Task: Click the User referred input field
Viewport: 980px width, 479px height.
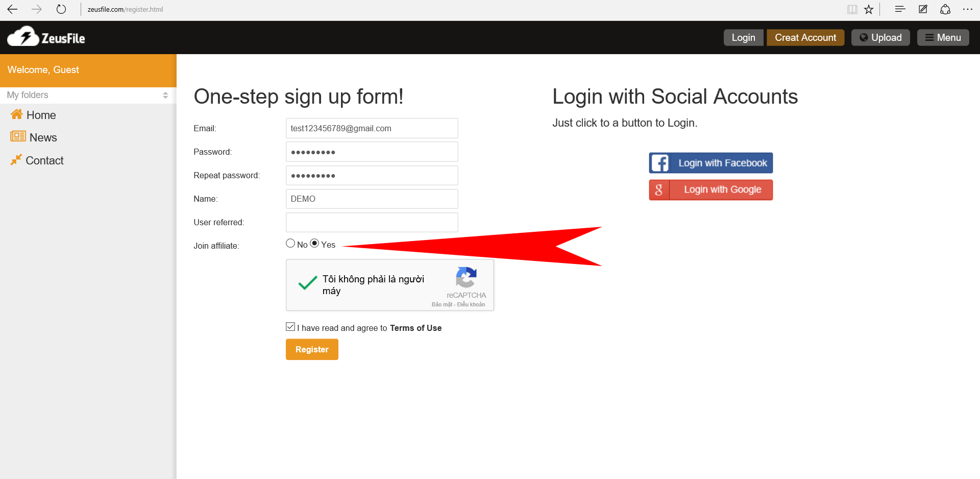Action: (372, 223)
